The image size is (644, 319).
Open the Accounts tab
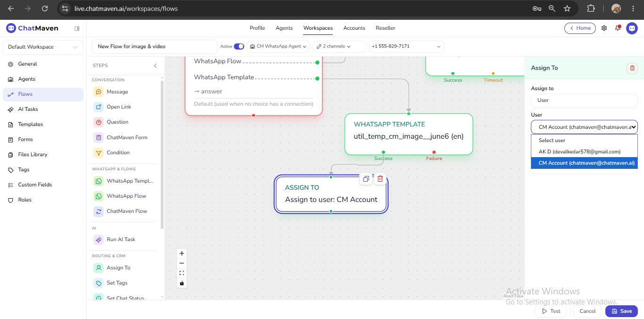pyautogui.click(x=354, y=28)
